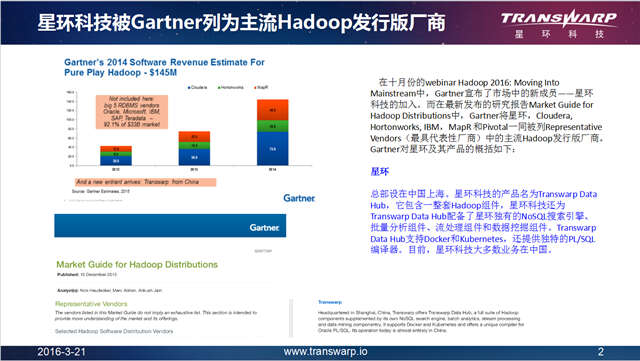Click the orange top of the rightmost bar
The width and height of the screenshot is (640, 361).
(x=273, y=110)
